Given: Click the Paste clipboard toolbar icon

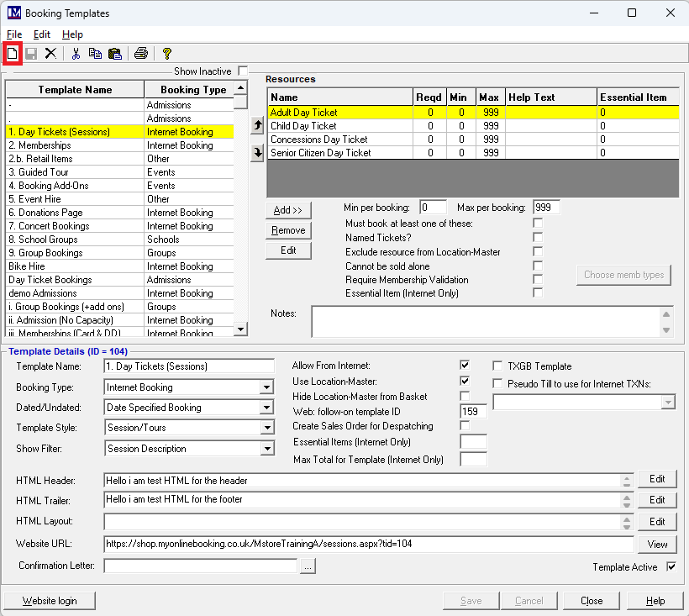Looking at the screenshot, I should (x=114, y=54).
